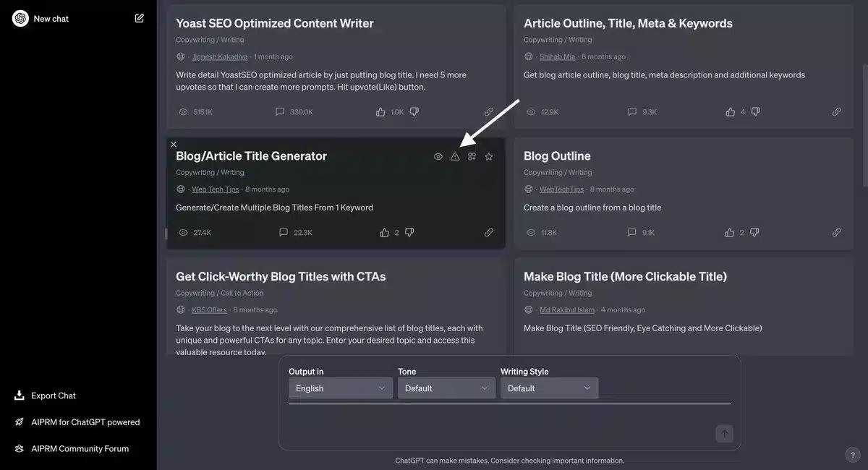Close the Blog/Article Title Generator card with X
The width and height of the screenshot is (868, 470).
[174, 145]
